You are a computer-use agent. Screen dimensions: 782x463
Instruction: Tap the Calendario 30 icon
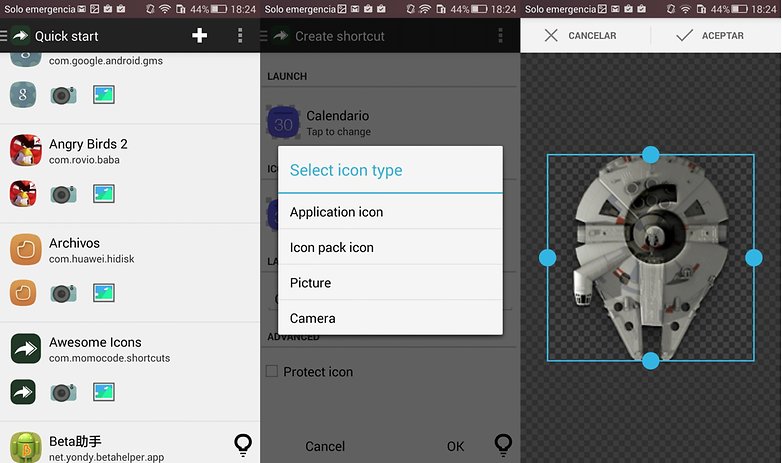pyautogui.click(x=283, y=122)
